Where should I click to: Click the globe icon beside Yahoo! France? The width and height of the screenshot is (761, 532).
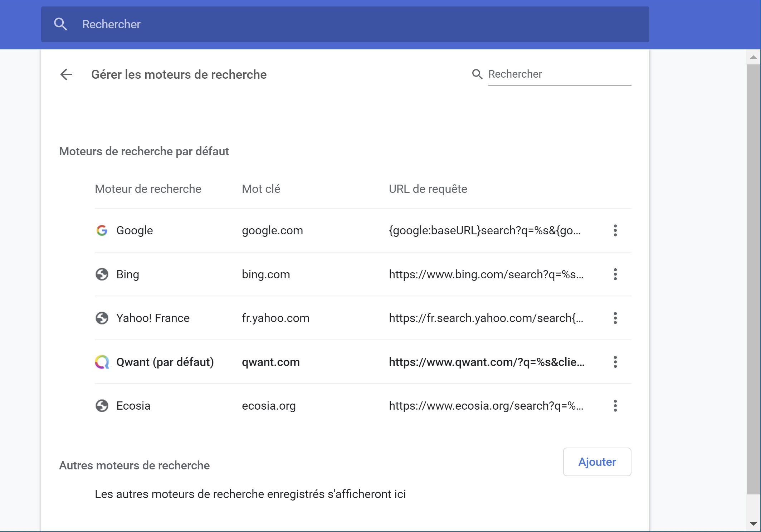pyautogui.click(x=102, y=318)
